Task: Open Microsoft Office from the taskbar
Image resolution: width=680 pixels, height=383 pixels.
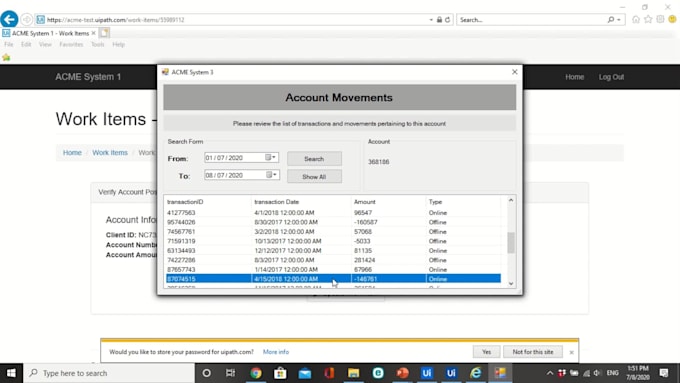Action: (x=329, y=373)
